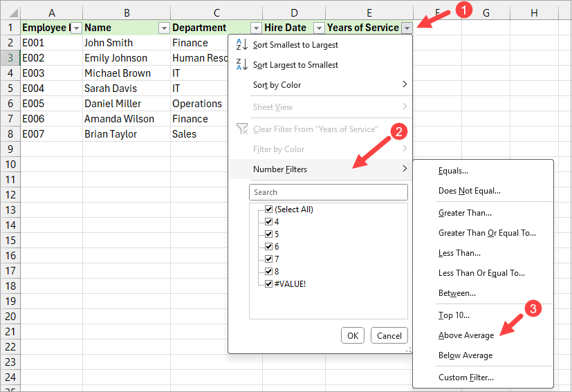Select Custom Filter... option
The image size is (572, 392).
pyautogui.click(x=466, y=377)
